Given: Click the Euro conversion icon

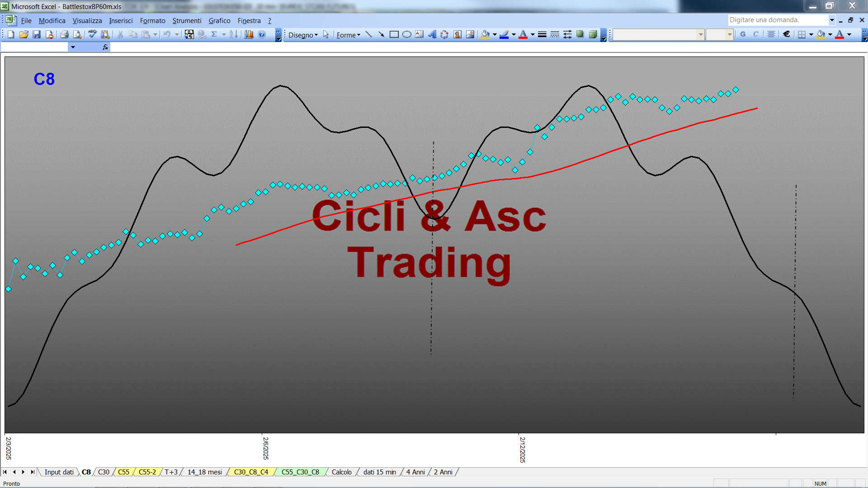Looking at the screenshot, I should 189,34.
